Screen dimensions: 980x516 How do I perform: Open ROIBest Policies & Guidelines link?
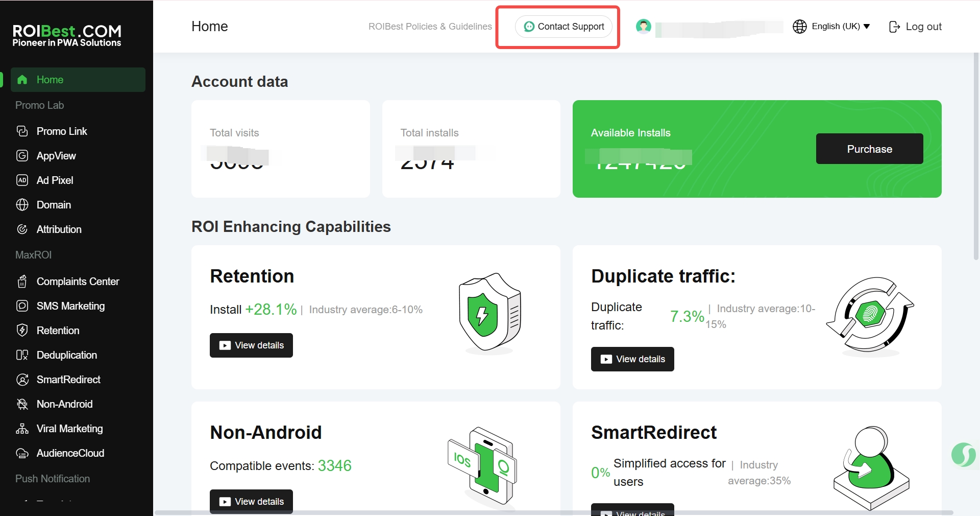point(430,27)
